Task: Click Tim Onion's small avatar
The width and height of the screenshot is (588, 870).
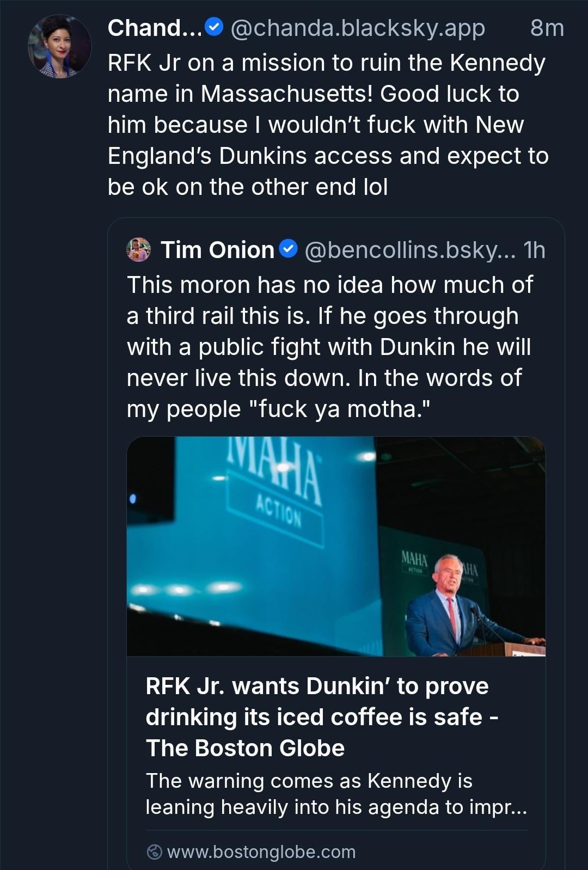Action: click(x=139, y=250)
